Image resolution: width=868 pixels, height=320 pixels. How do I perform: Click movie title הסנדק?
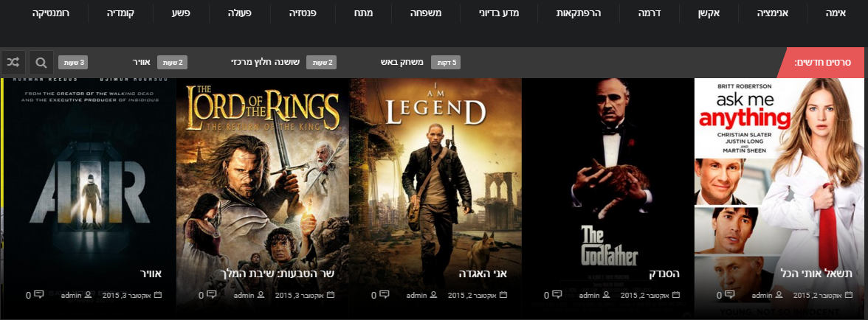[x=664, y=274]
